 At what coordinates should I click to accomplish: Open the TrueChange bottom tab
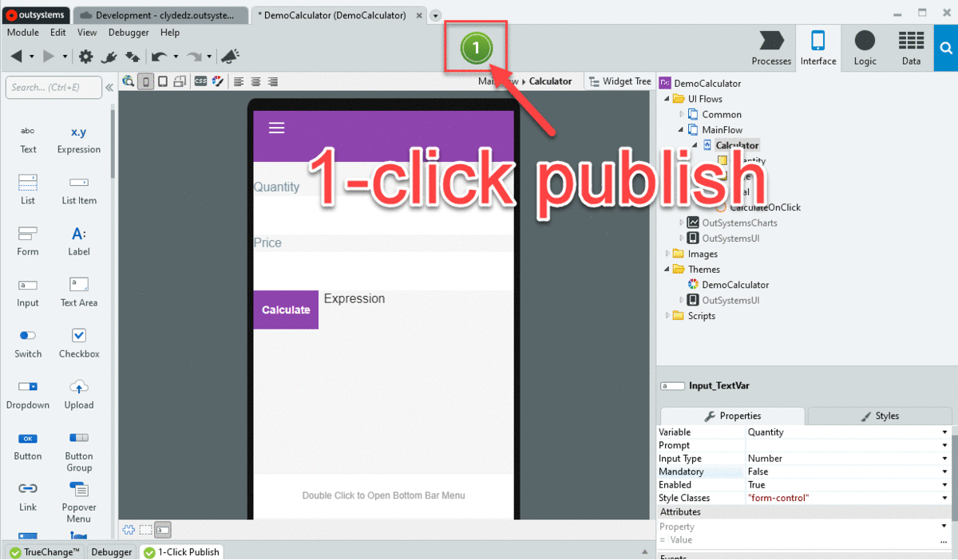(x=44, y=552)
